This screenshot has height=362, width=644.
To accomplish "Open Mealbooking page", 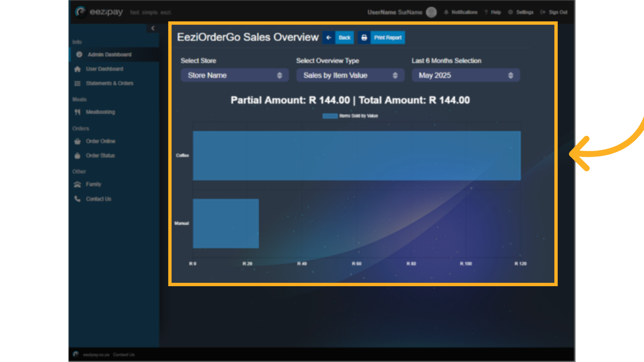I will pyautogui.click(x=100, y=112).
